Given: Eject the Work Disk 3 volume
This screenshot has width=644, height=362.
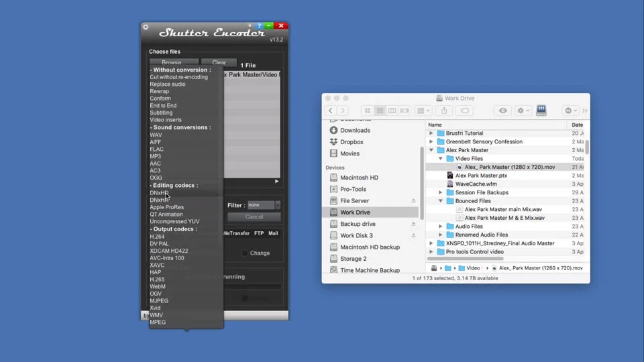Looking at the screenshot, I should click(x=414, y=235).
